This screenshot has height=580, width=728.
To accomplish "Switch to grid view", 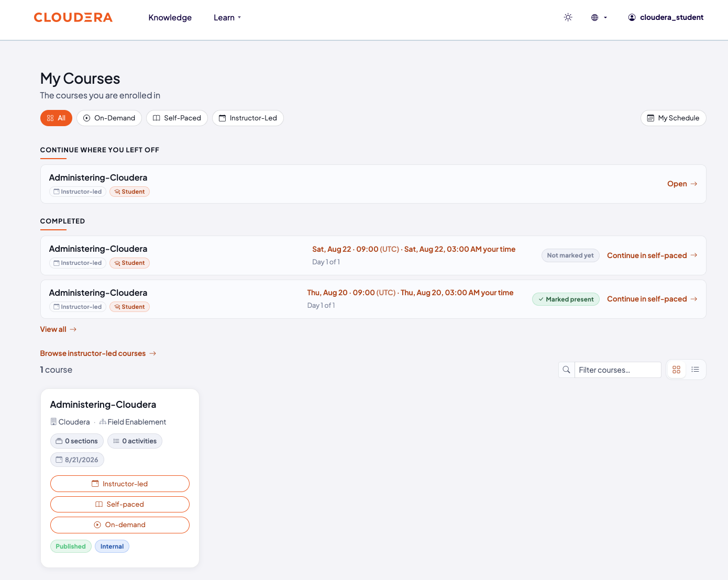I will 676,370.
